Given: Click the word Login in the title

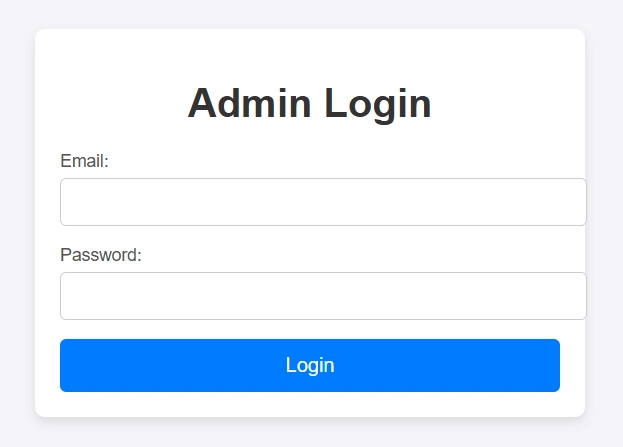Looking at the screenshot, I should tap(378, 104).
